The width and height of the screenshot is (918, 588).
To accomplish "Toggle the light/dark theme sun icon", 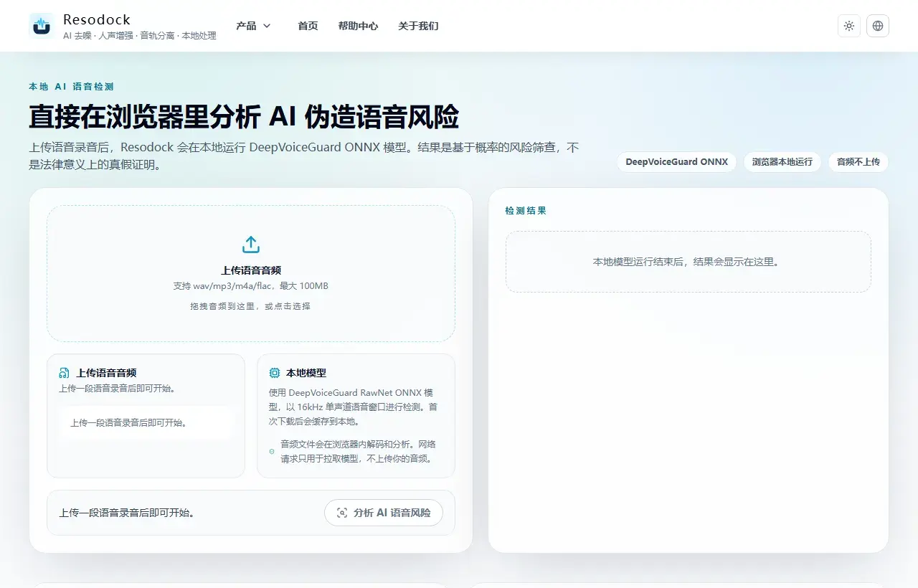I will point(849,26).
